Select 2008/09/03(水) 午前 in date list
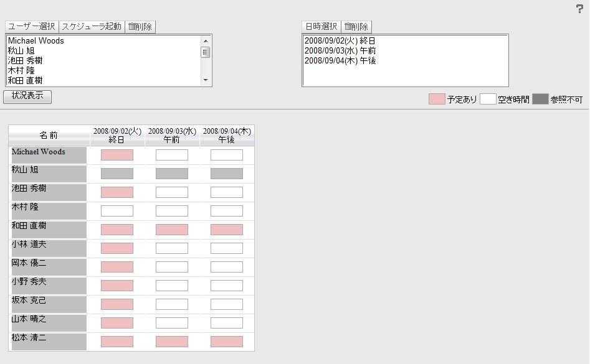This screenshot has height=364, width=590. click(340, 51)
